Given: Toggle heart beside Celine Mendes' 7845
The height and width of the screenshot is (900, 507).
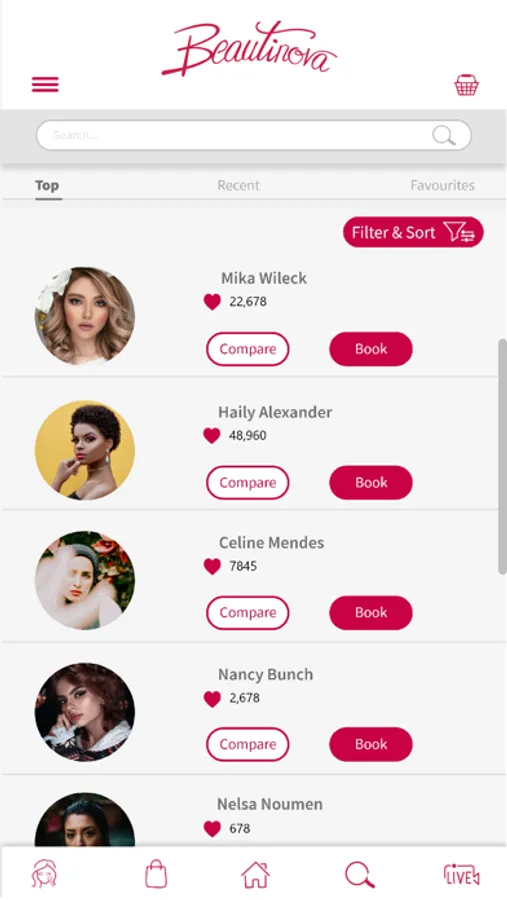Looking at the screenshot, I should pos(212,567).
